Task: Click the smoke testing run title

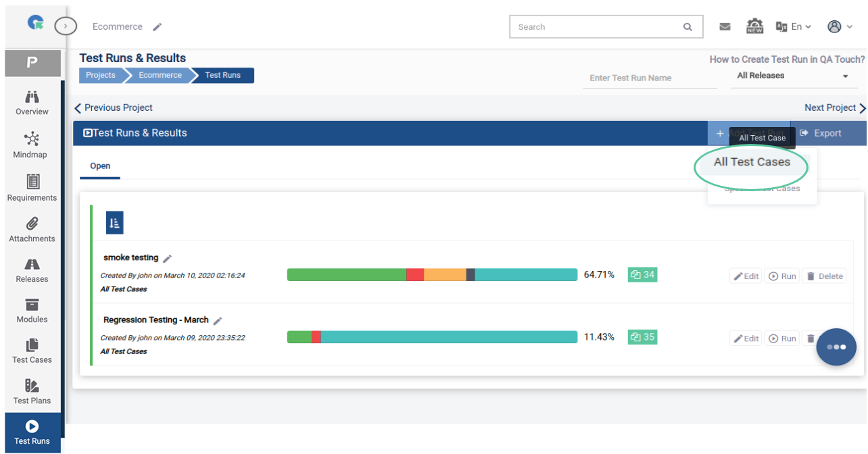Action: click(x=130, y=257)
